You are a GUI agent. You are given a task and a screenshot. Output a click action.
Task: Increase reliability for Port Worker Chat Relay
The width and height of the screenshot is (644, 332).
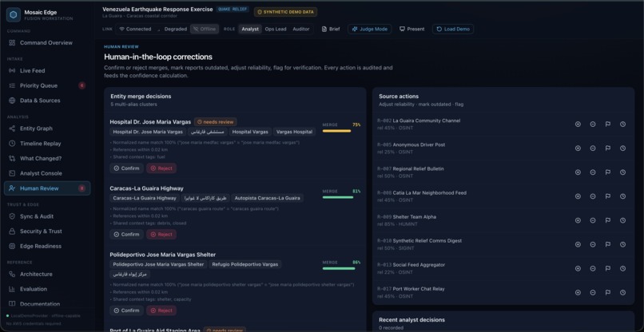coord(578,293)
